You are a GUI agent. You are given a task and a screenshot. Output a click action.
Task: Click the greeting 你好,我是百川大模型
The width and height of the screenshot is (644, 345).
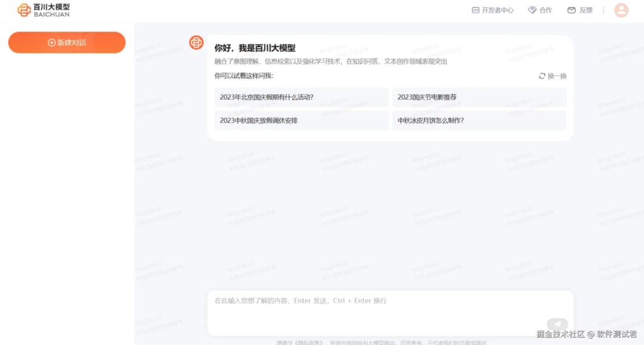255,48
